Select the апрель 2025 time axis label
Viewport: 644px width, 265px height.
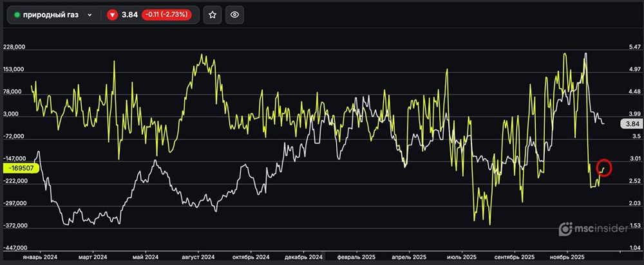409,257
